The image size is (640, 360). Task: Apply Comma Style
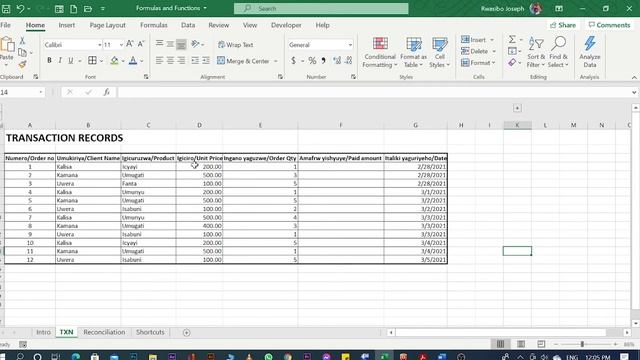(324, 61)
